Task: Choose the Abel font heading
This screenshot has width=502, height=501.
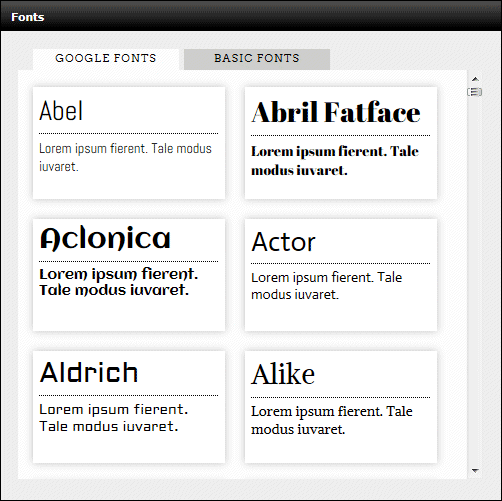Action: coord(61,111)
